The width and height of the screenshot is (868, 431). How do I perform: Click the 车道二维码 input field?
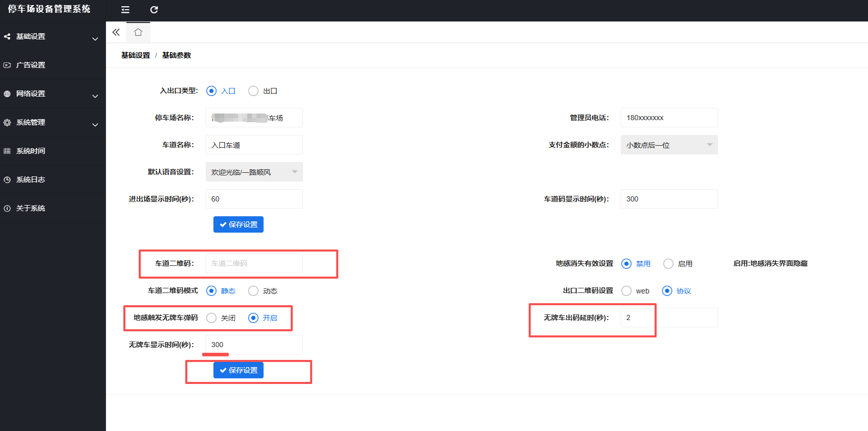(x=254, y=263)
